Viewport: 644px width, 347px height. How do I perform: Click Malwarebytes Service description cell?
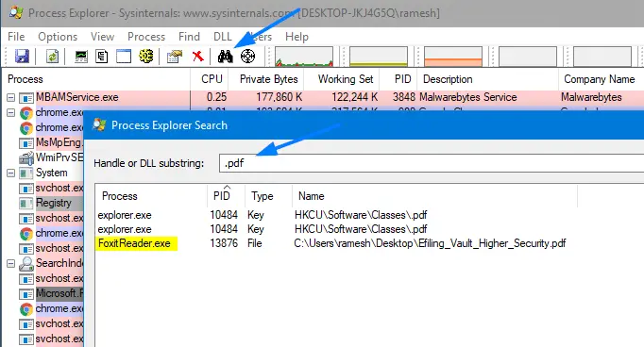[467, 98]
